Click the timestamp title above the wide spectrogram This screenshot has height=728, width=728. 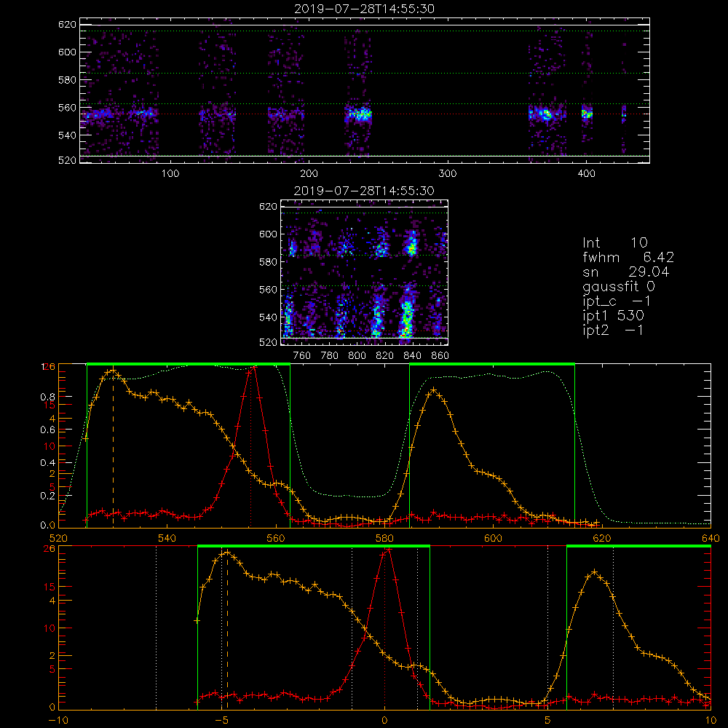[364, 9]
